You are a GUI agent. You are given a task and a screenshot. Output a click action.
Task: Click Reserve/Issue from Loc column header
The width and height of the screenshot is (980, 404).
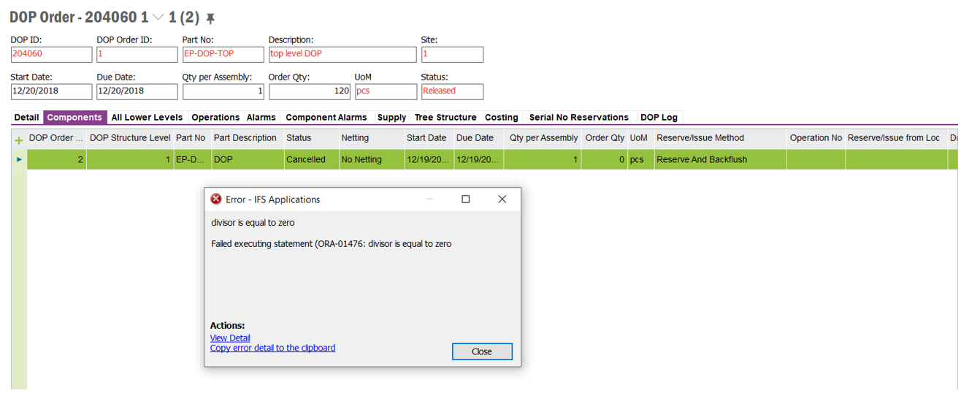pos(896,138)
